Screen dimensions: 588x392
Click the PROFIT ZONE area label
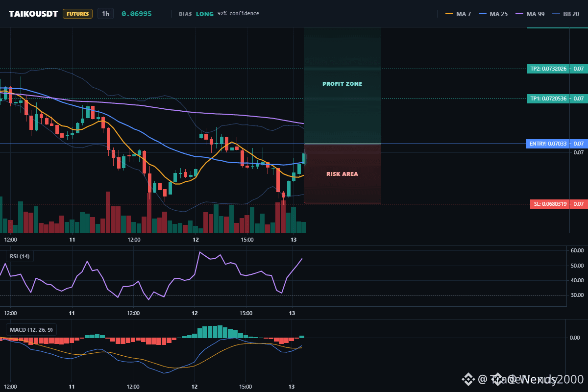coord(342,84)
